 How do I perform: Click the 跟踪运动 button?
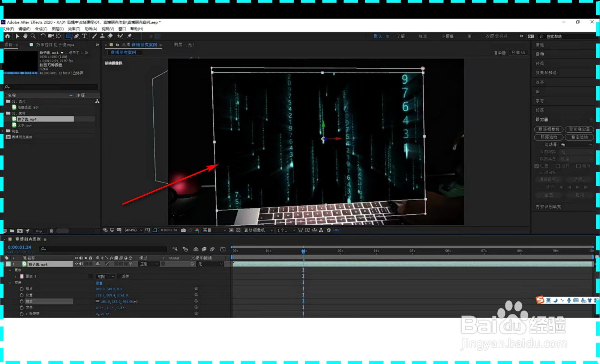549,137
